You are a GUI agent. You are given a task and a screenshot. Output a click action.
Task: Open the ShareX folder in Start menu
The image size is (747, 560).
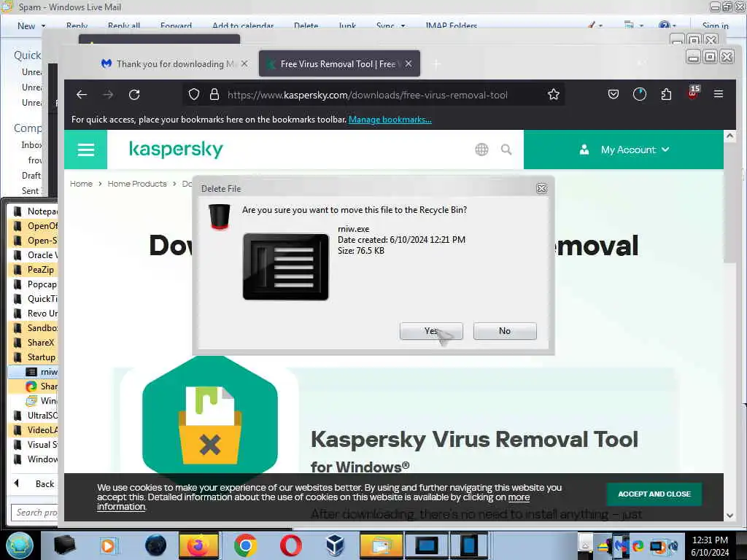coord(35,343)
